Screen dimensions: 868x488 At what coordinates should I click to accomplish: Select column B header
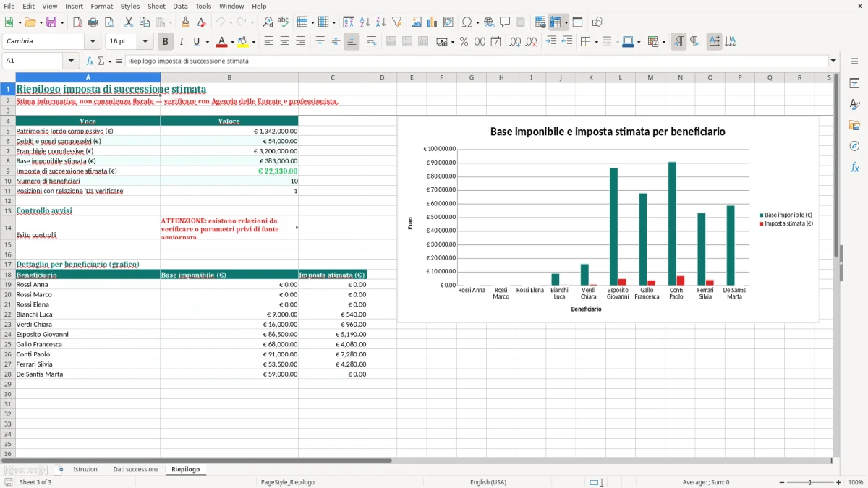point(229,77)
